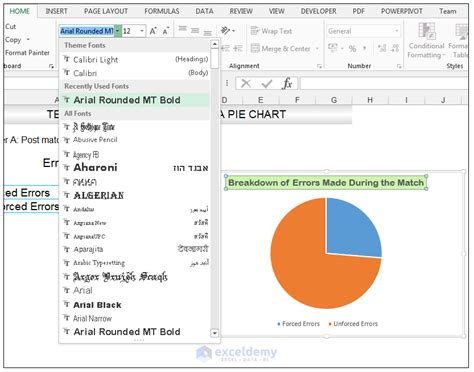Select recently used Arial Rounded MT Bold
This screenshot has height=372, width=474.
[x=135, y=100]
